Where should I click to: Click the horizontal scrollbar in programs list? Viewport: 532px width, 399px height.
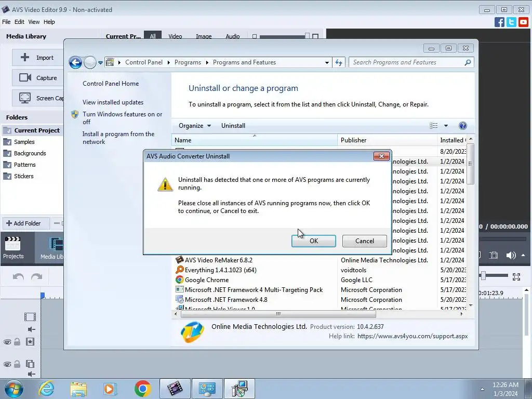point(278,314)
